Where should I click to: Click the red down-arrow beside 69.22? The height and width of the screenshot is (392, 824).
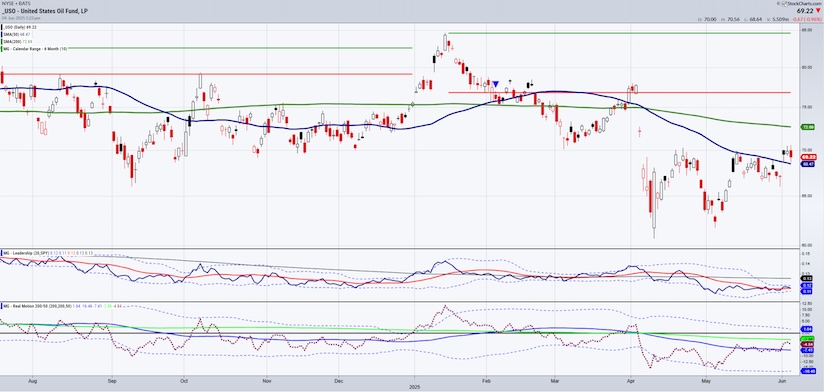[817, 11]
